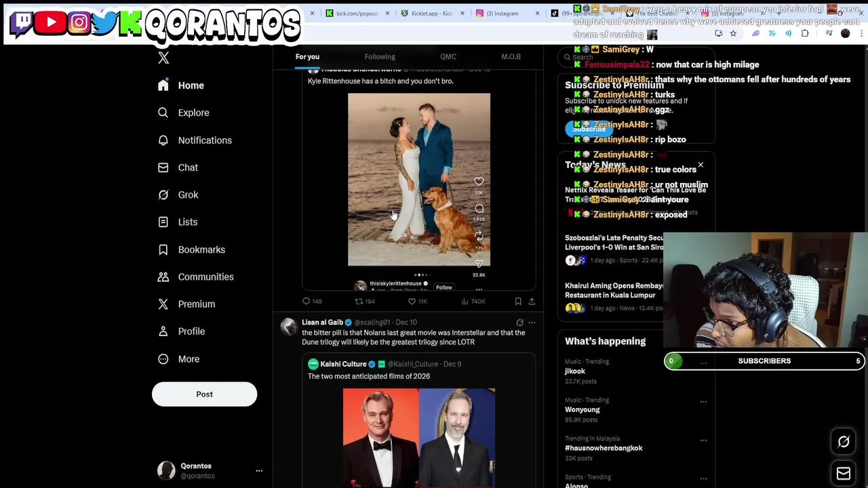Viewport: 868px width, 488px height.
Task: Close Today's News panel
Action: pos(701,165)
